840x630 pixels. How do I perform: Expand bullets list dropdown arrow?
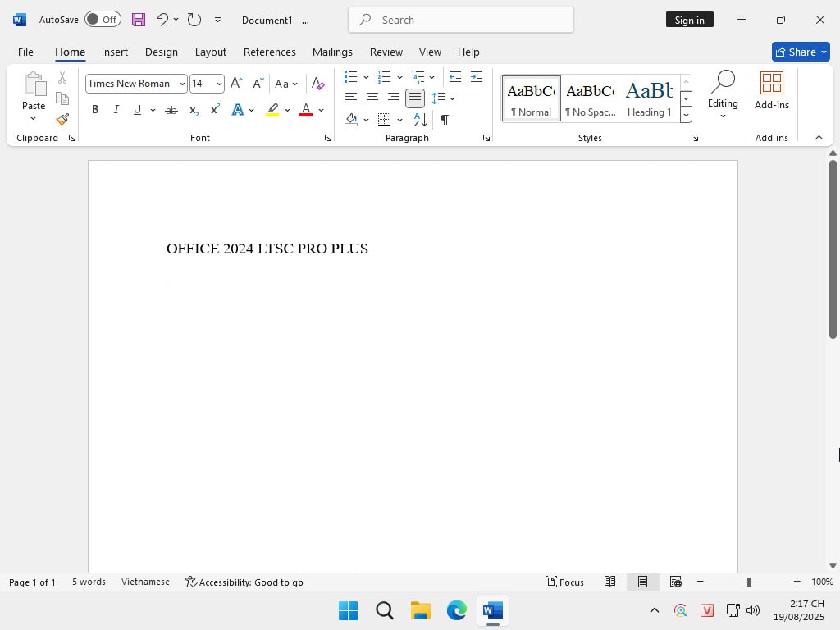tap(366, 78)
